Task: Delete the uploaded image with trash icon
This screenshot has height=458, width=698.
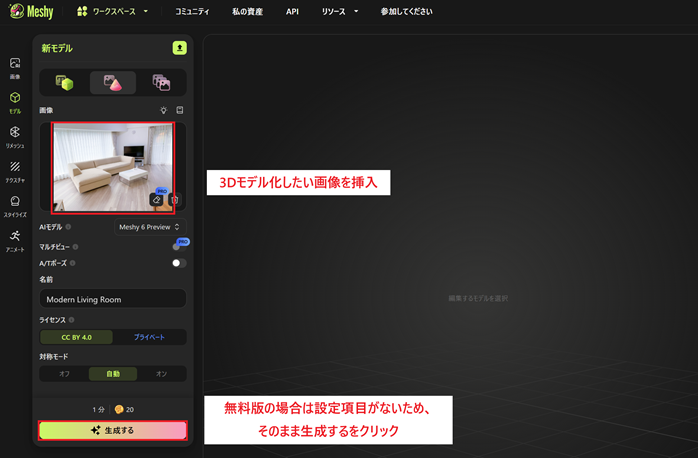Action: point(175,199)
